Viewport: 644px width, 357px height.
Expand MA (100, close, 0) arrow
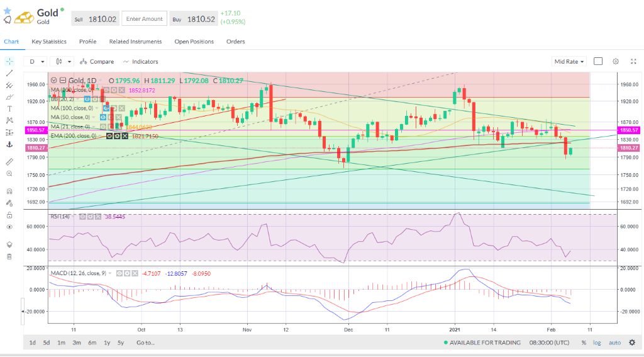(97, 108)
